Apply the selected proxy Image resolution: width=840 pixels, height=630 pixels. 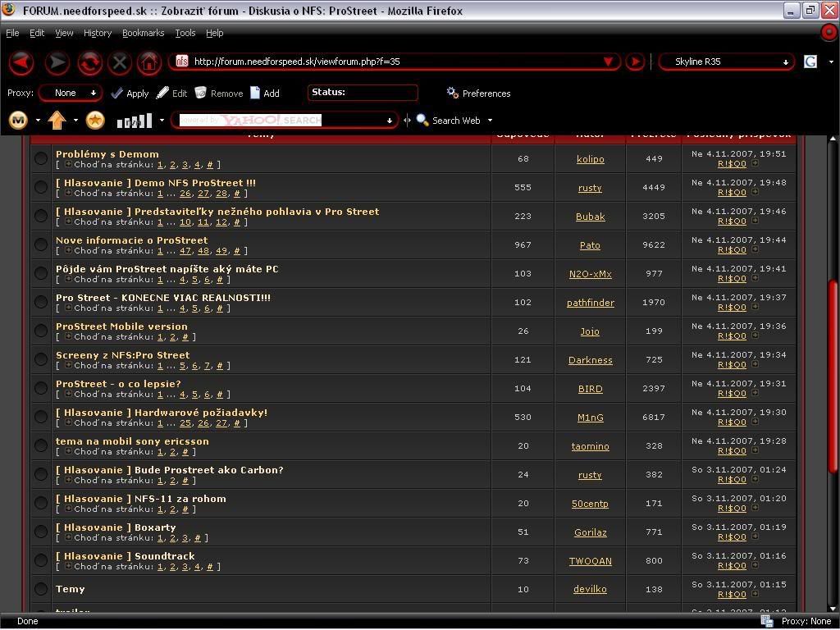tap(130, 94)
